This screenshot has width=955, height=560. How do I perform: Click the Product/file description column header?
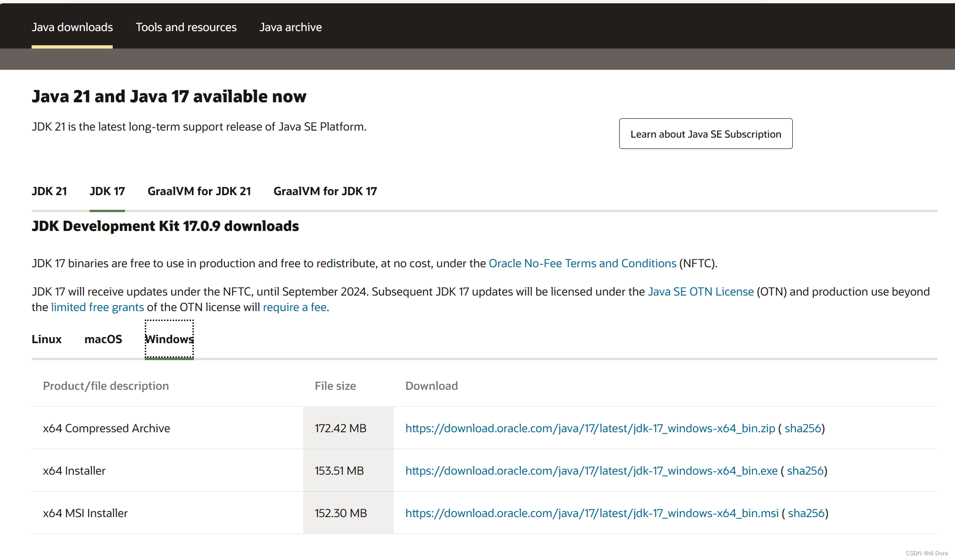click(106, 386)
